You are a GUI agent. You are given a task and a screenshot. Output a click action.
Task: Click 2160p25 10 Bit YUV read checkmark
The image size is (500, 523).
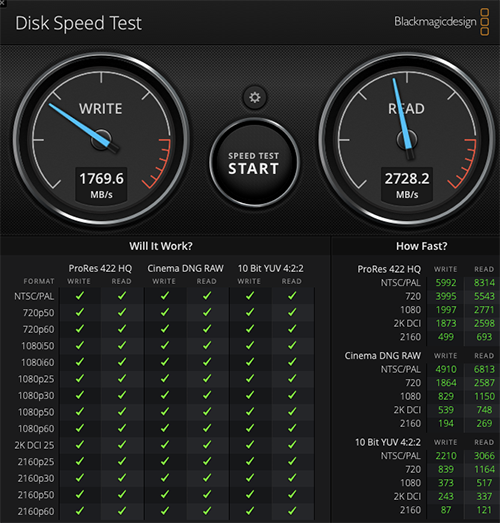point(292,461)
